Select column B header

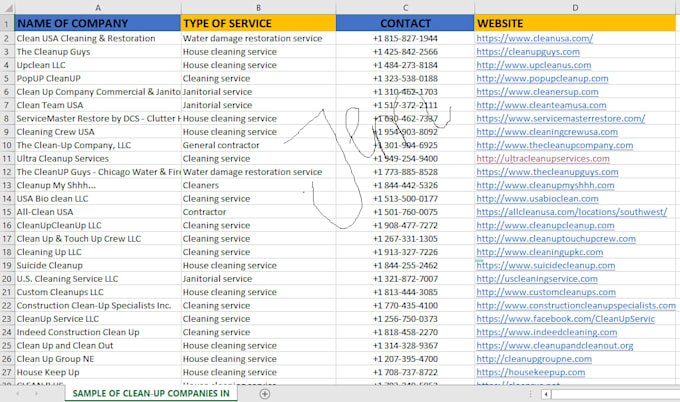coord(258,7)
